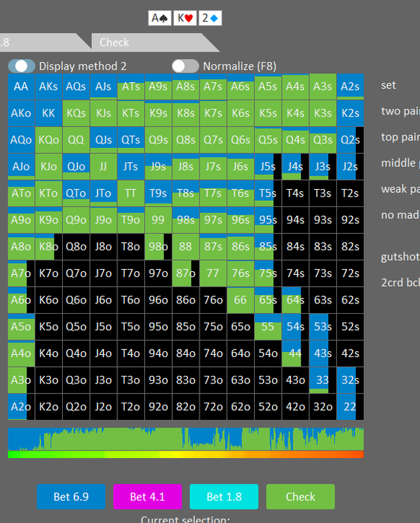420x523 pixels.
Task: Select the 'set' hand category
Action: tap(389, 85)
